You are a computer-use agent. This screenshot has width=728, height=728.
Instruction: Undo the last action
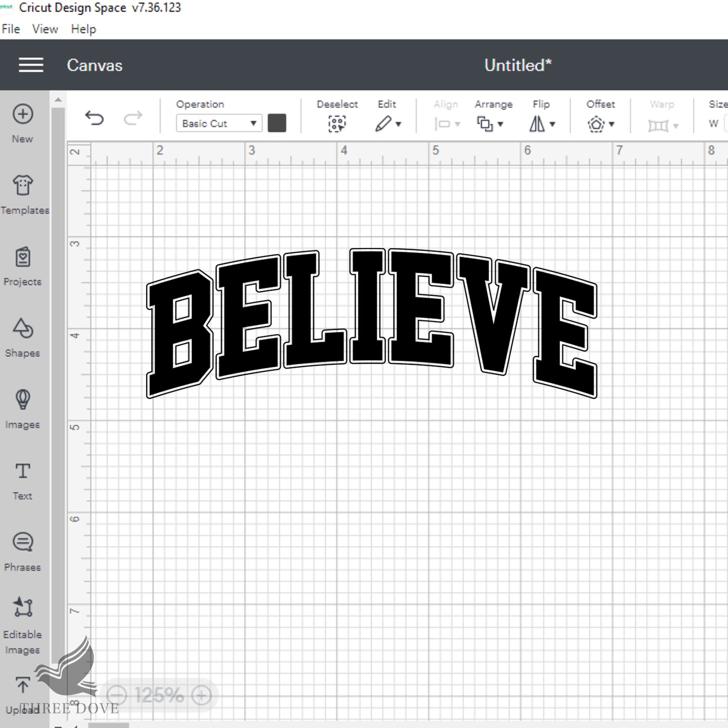pyautogui.click(x=94, y=118)
